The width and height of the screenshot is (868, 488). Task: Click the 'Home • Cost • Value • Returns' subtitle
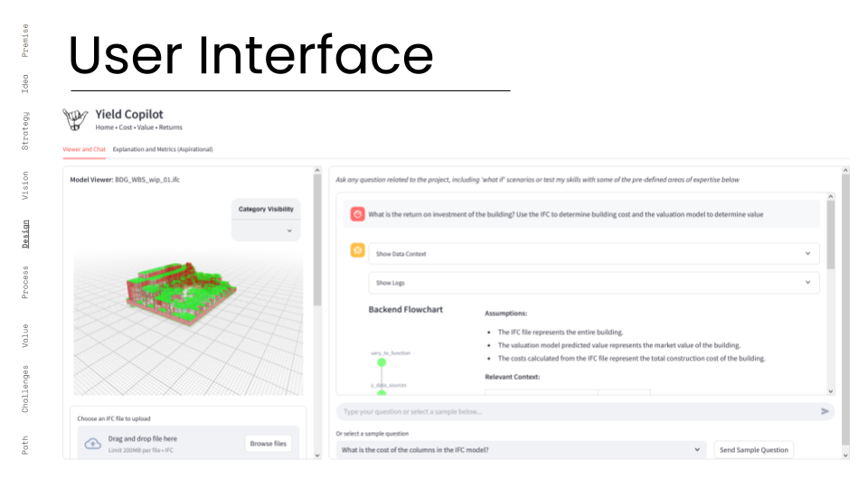pos(138,127)
